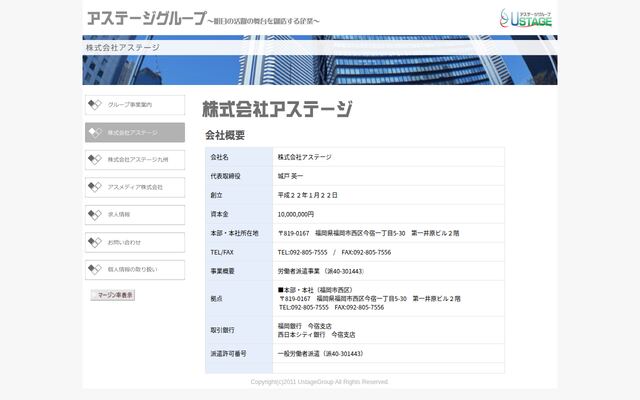The image size is (640, 400).
Task: Click the 取引銀行 label cell
Action: point(239,330)
